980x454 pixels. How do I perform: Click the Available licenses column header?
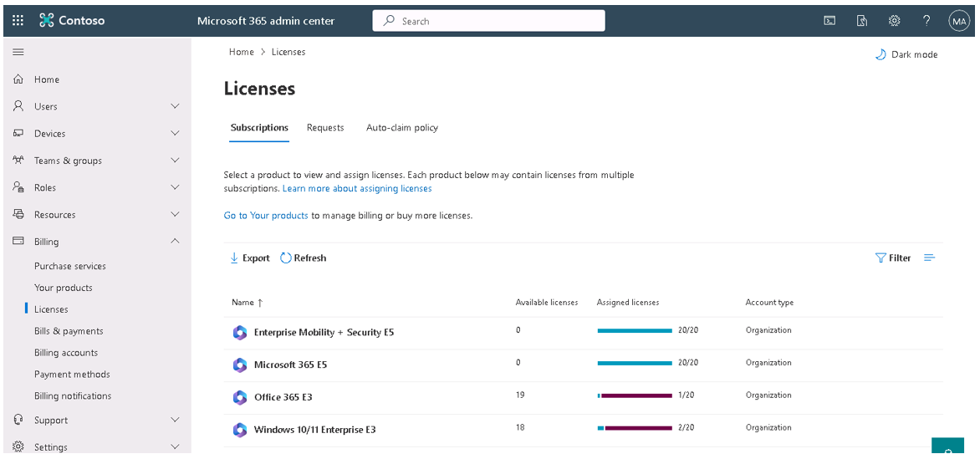click(x=547, y=303)
